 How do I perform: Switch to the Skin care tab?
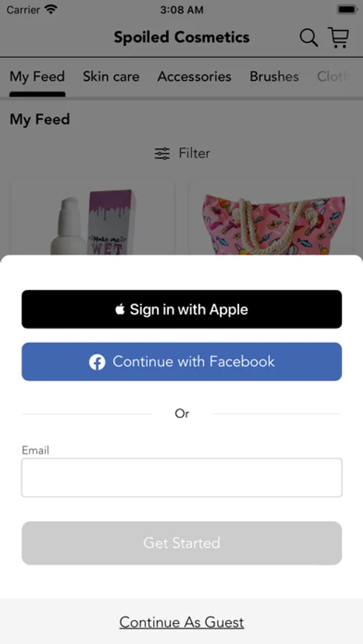pyautogui.click(x=111, y=77)
